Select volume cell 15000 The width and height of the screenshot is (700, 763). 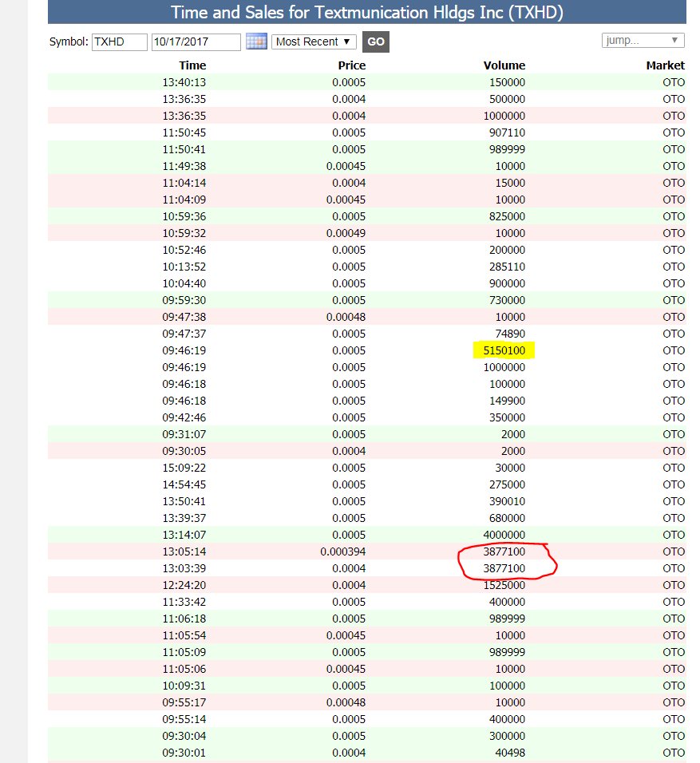point(510,183)
